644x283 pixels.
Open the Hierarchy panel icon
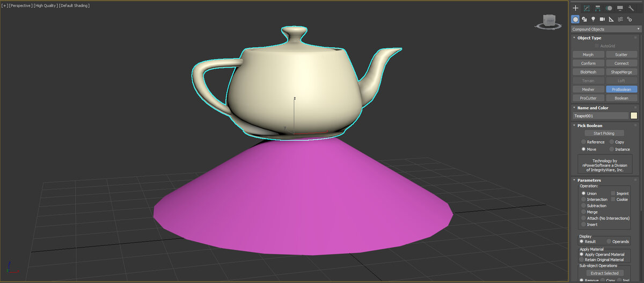coord(598,8)
